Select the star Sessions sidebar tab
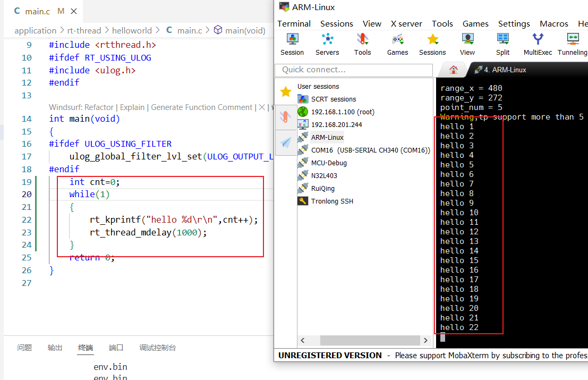588x380 pixels. [286, 91]
